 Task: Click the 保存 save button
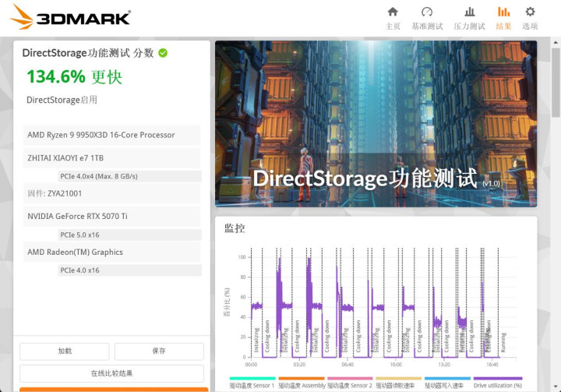159,351
